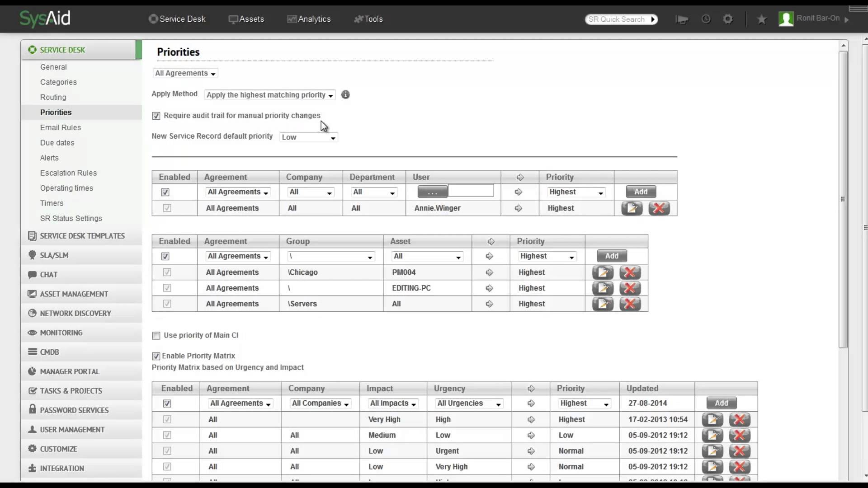Click Add in the Priority Matrix table
Image resolution: width=868 pixels, height=488 pixels.
(x=721, y=403)
